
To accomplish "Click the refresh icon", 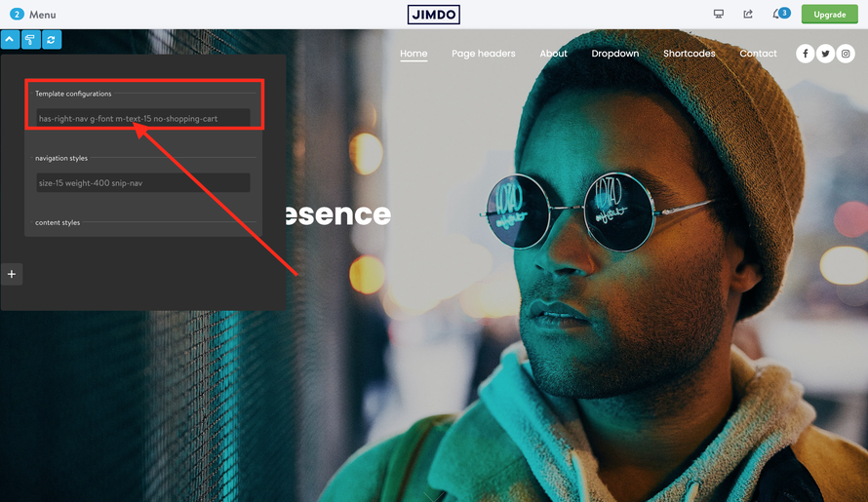I will [x=52, y=40].
